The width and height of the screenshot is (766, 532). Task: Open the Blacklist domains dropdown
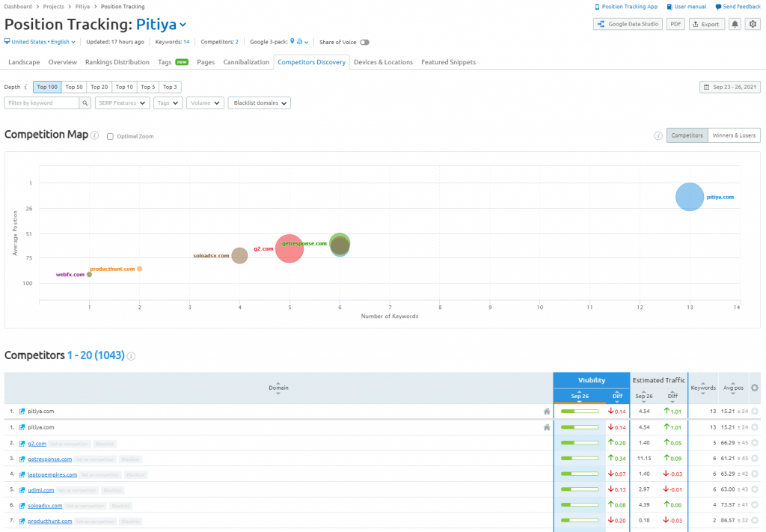click(260, 103)
